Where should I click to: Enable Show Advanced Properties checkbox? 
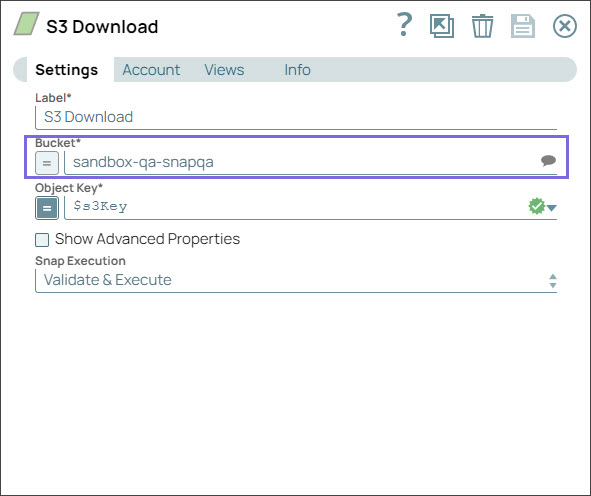tap(42, 240)
